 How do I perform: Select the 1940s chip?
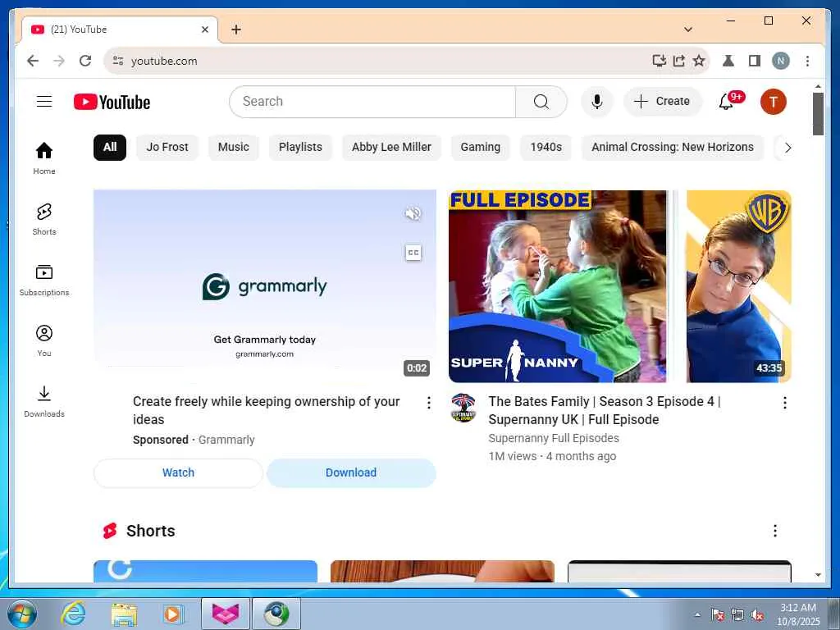point(546,148)
